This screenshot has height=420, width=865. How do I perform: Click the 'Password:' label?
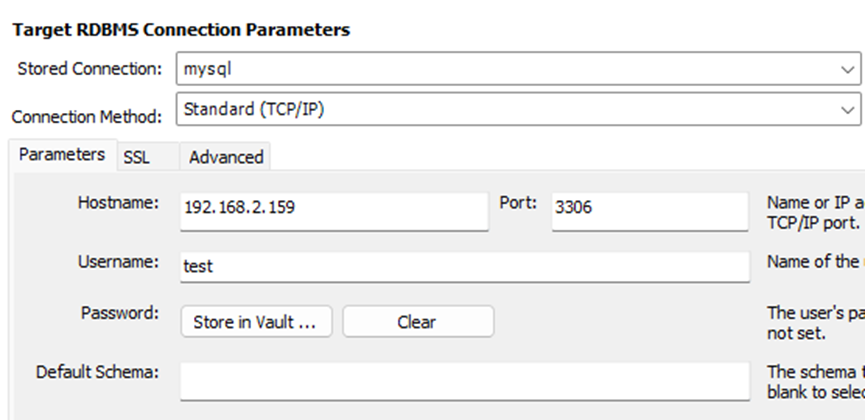pos(119,313)
